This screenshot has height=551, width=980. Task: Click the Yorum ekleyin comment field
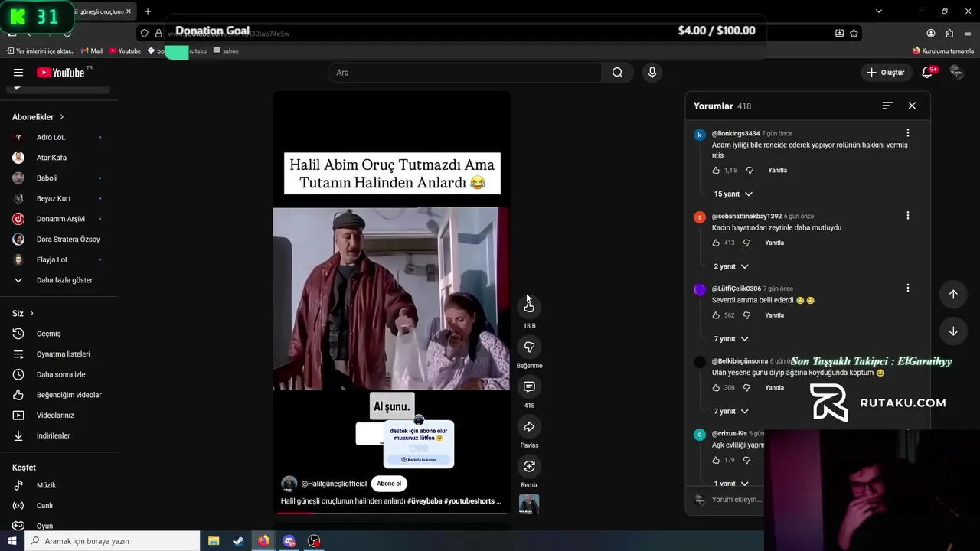737,500
